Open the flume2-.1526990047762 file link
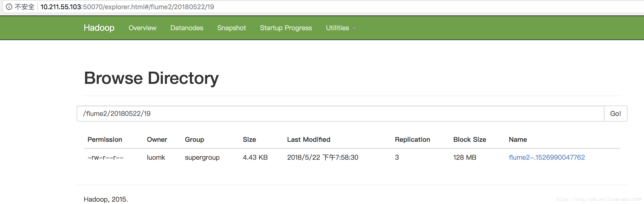This screenshot has height=204, width=644. click(547, 157)
